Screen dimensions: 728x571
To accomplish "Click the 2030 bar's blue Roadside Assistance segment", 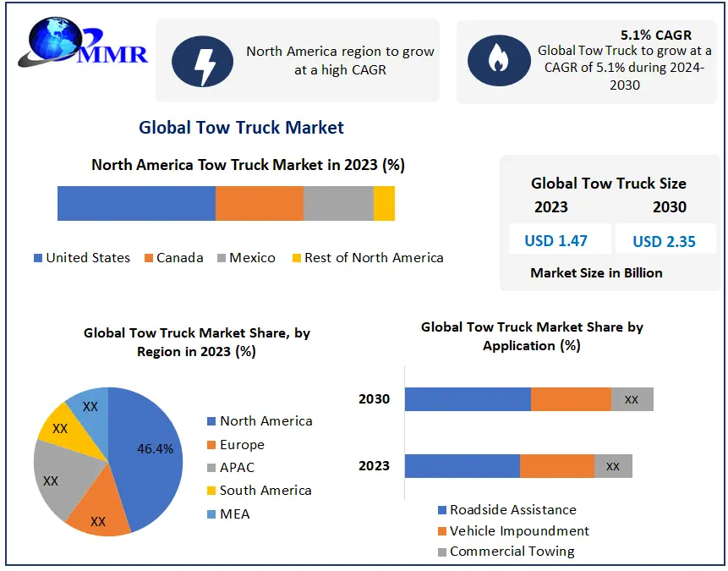I will [467, 399].
